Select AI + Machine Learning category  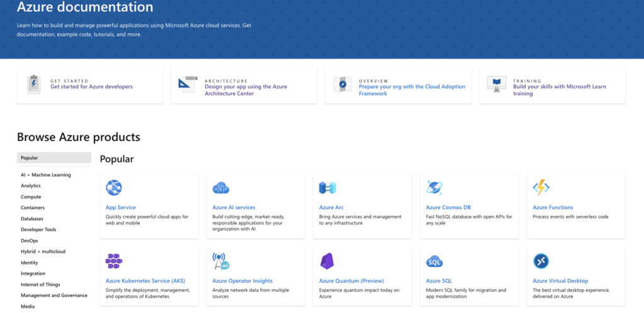pos(45,175)
